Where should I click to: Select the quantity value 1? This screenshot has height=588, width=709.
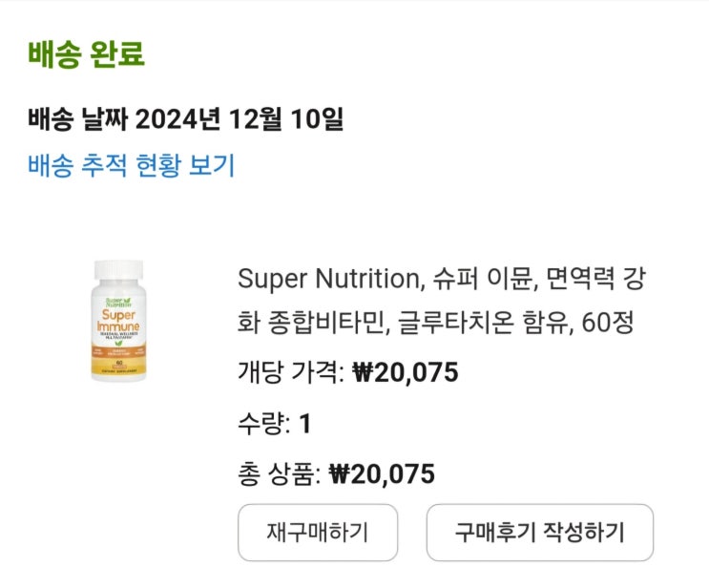click(305, 423)
